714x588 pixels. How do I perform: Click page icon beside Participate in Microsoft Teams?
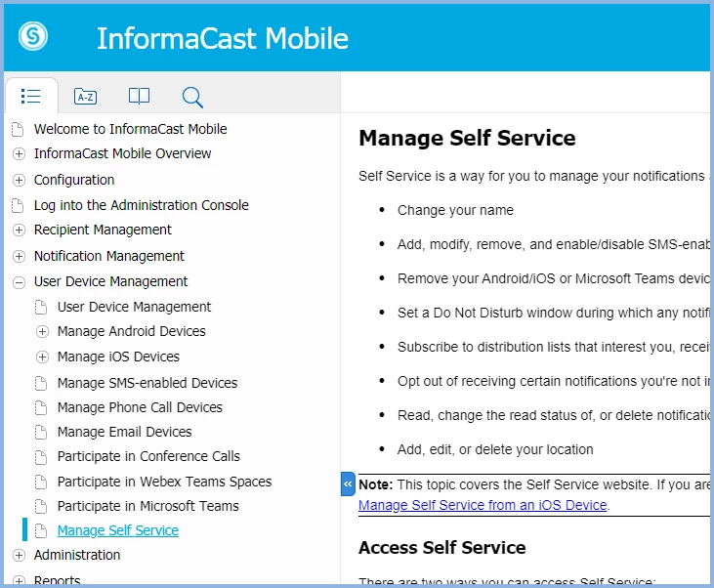tap(41, 506)
